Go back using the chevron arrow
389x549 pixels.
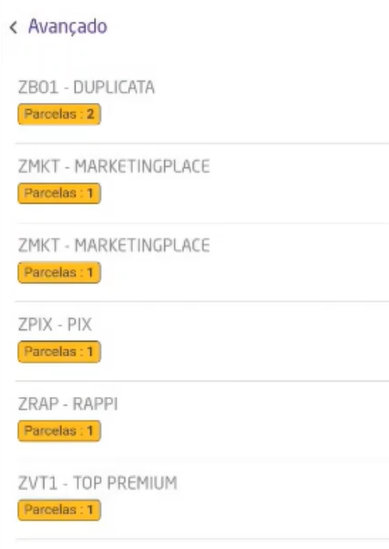tap(13, 27)
